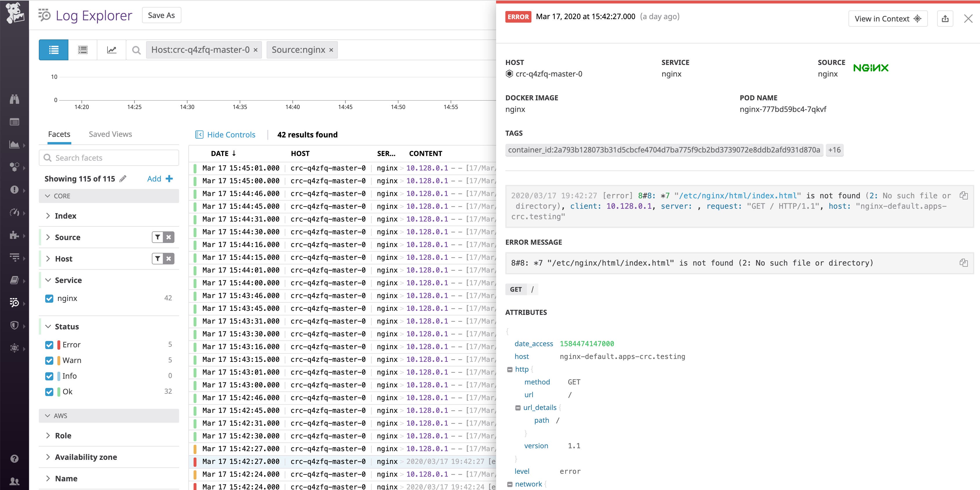The height and width of the screenshot is (490, 980).
Task: Open Integrations using the puzzle piece icon
Action: 14,235
